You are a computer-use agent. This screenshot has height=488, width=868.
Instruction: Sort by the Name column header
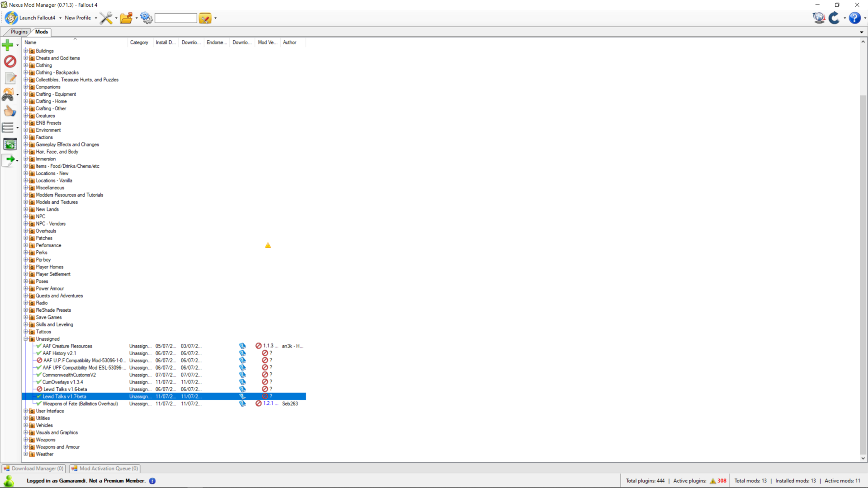(x=75, y=42)
